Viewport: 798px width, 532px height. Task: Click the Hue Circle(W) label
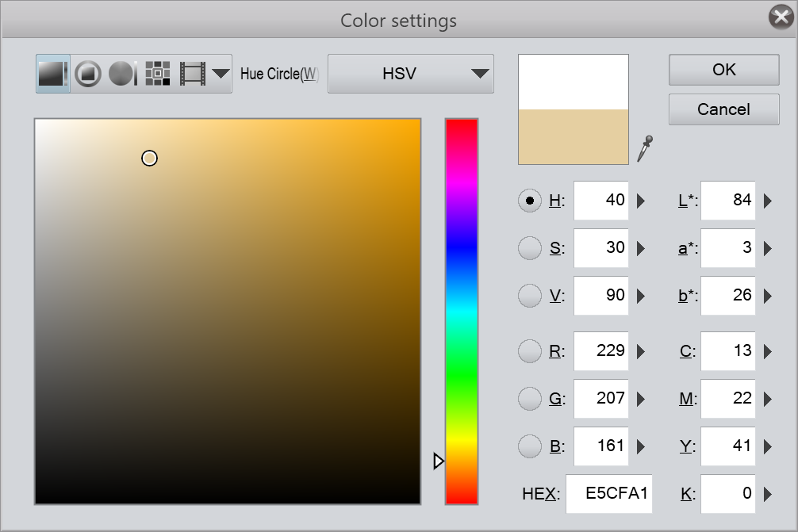coord(279,74)
